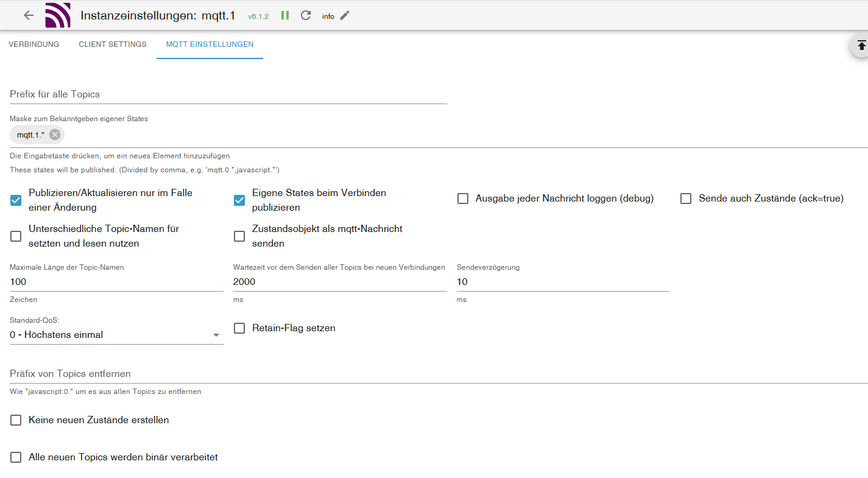
Task: Open the Standard-QoS dropdown
Action: click(x=116, y=335)
